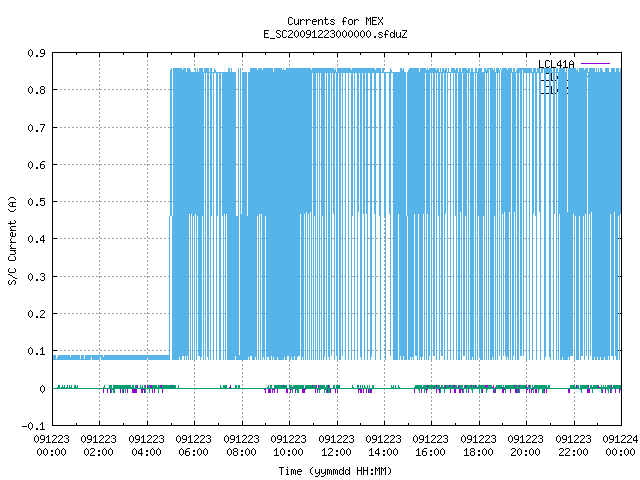The width and height of the screenshot is (640, 480).
Task: Click the x-axis label '091223 08:00'
Action: pos(241,446)
